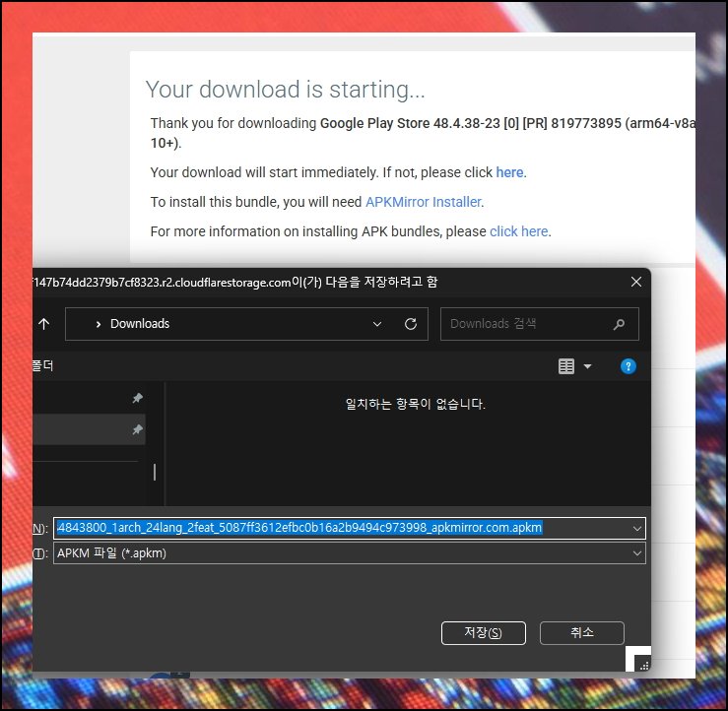Click the sidebar scrollbar thumb

tap(155, 472)
